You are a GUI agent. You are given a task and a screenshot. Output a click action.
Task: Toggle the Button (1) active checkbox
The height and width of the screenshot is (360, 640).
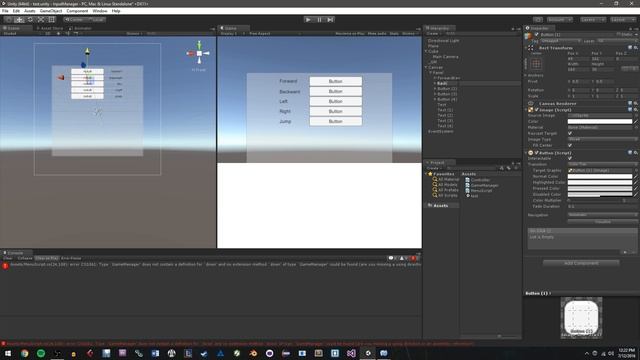tap(536, 35)
